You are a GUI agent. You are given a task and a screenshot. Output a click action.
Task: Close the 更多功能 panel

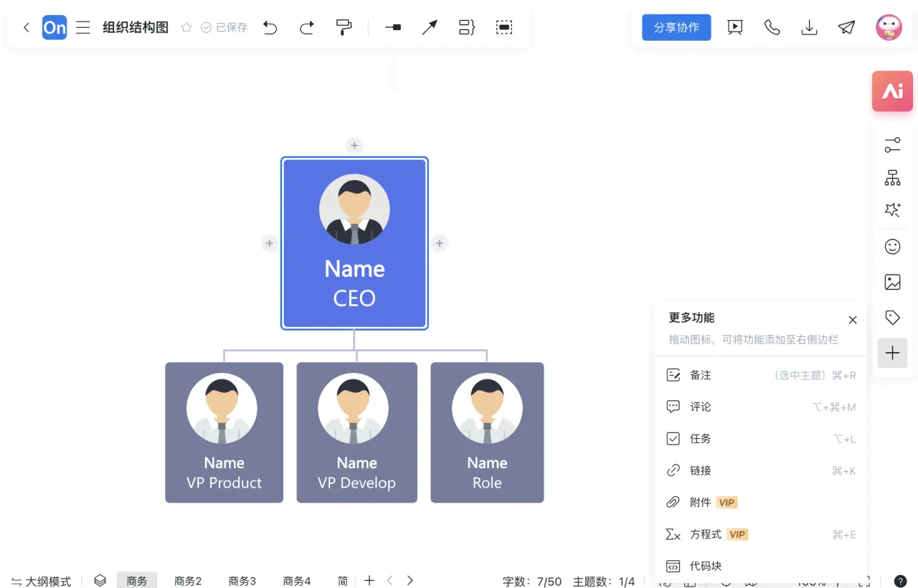pos(852,320)
